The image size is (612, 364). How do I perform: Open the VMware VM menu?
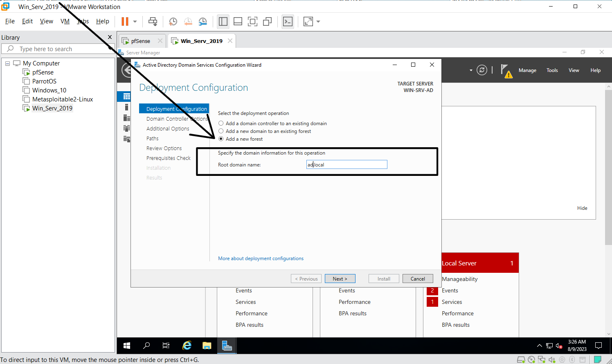[65, 21]
